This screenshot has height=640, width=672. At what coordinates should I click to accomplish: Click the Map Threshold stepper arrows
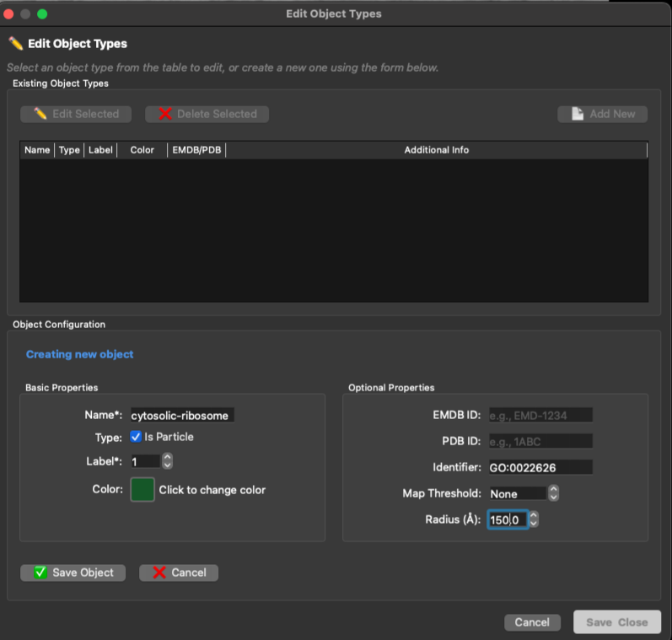click(x=553, y=493)
